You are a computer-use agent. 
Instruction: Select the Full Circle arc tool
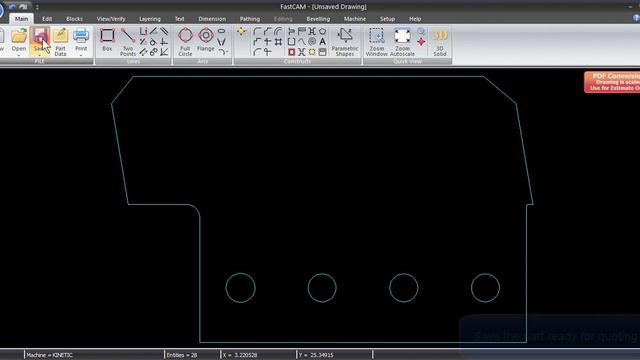tap(185, 41)
